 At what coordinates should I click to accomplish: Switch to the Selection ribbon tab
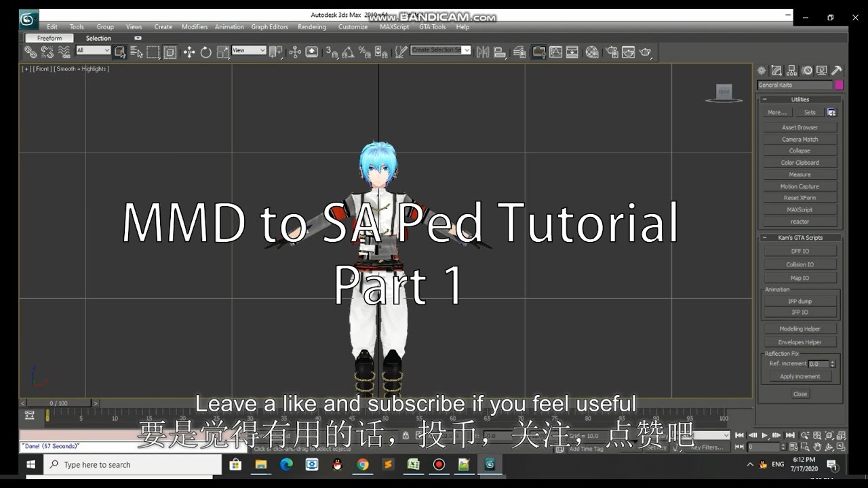click(98, 38)
